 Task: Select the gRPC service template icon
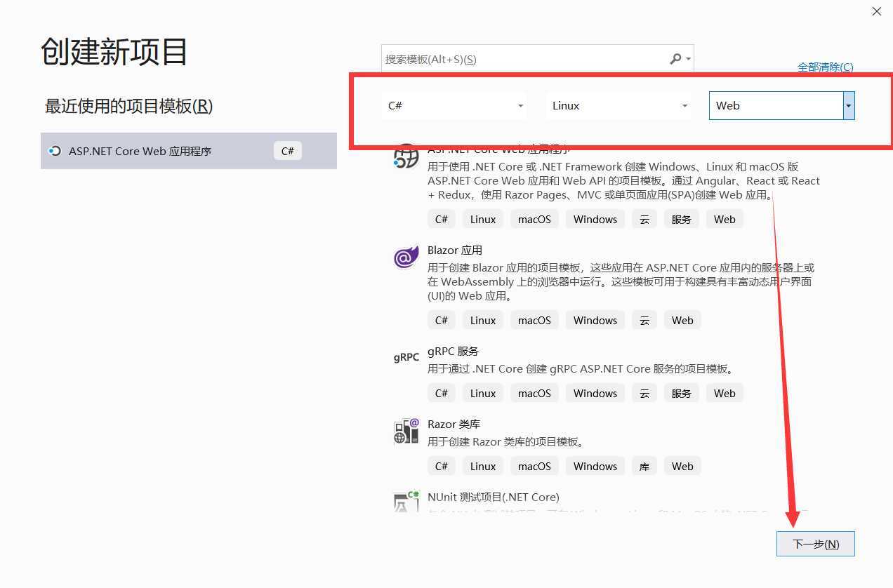click(x=406, y=357)
